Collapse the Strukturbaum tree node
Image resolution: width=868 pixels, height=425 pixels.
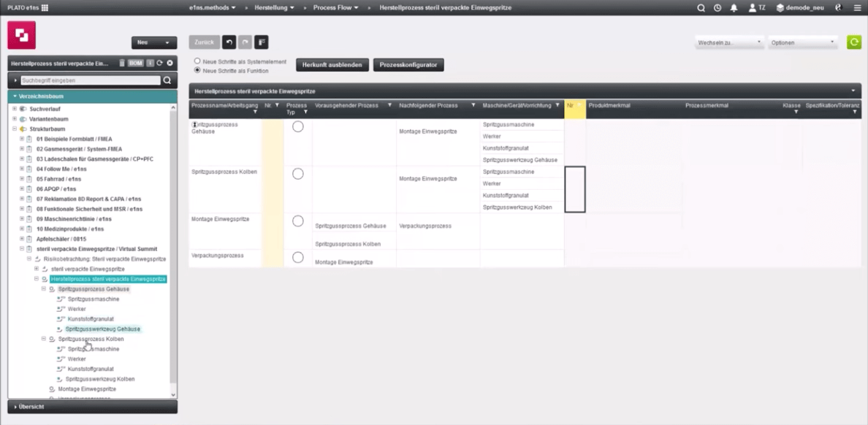click(x=15, y=129)
